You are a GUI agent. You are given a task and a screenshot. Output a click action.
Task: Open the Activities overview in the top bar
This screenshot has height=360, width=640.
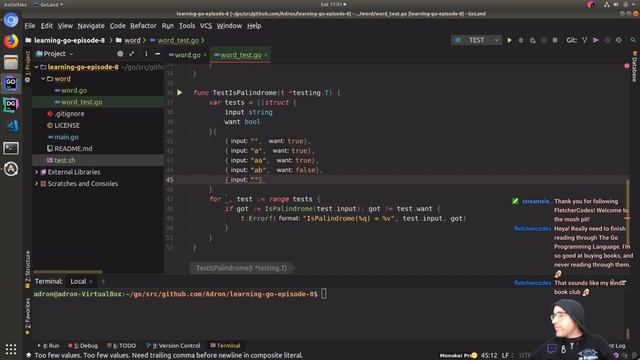(15, 4)
